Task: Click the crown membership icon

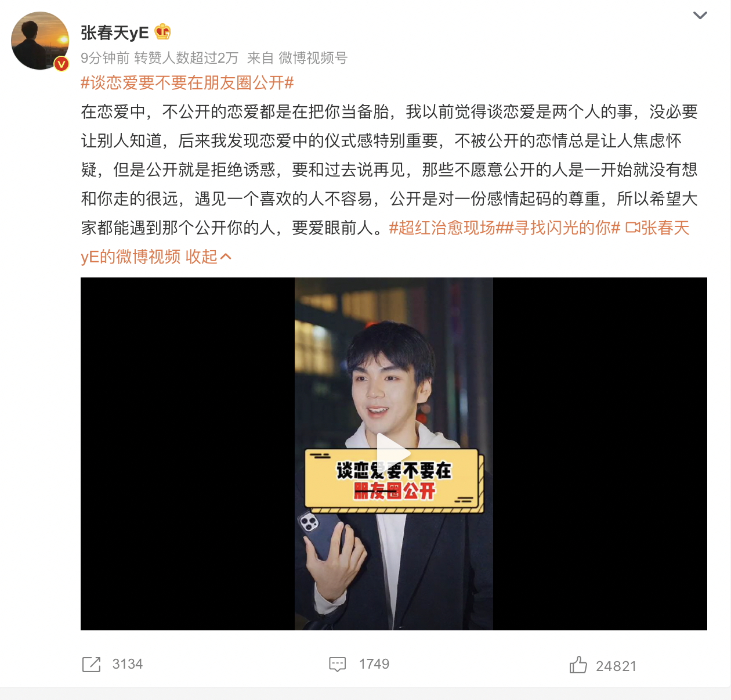Action: click(x=162, y=32)
